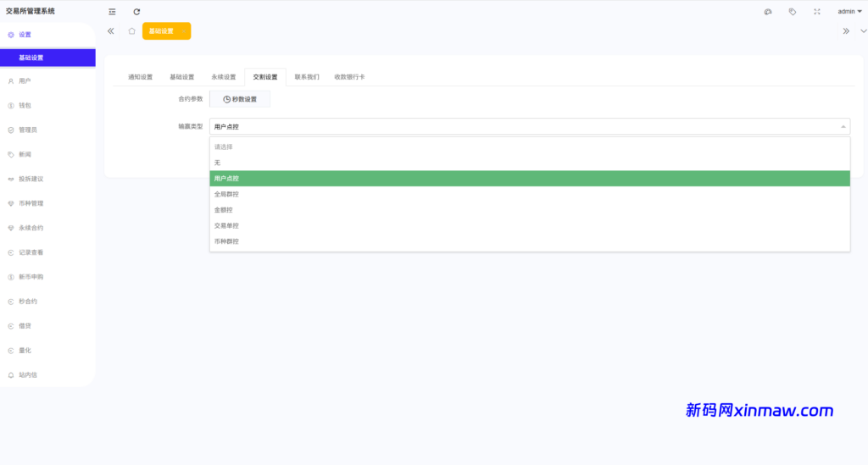Switch to the 永续设置 tab
Viewport: 868px width, 465px height.
224,77
